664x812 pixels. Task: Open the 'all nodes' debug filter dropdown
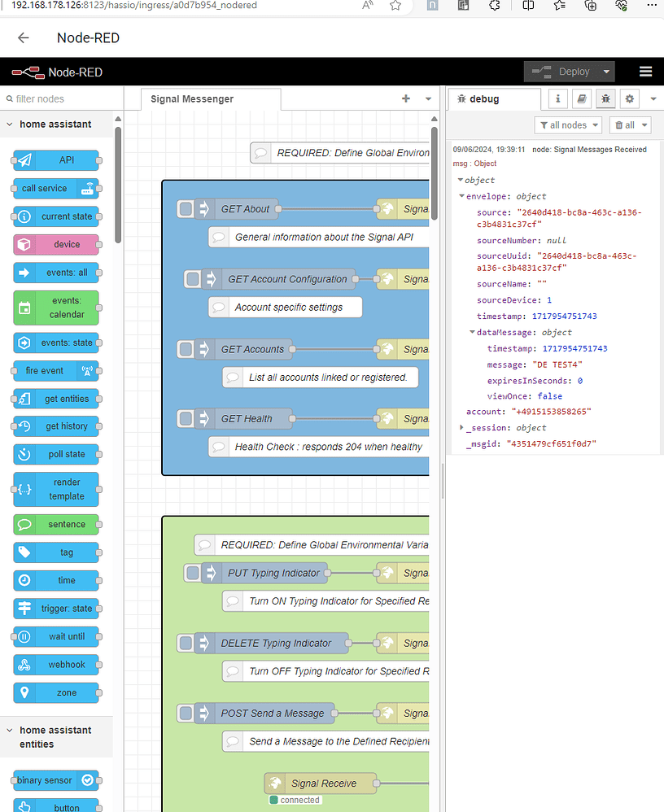pos(568,124)
